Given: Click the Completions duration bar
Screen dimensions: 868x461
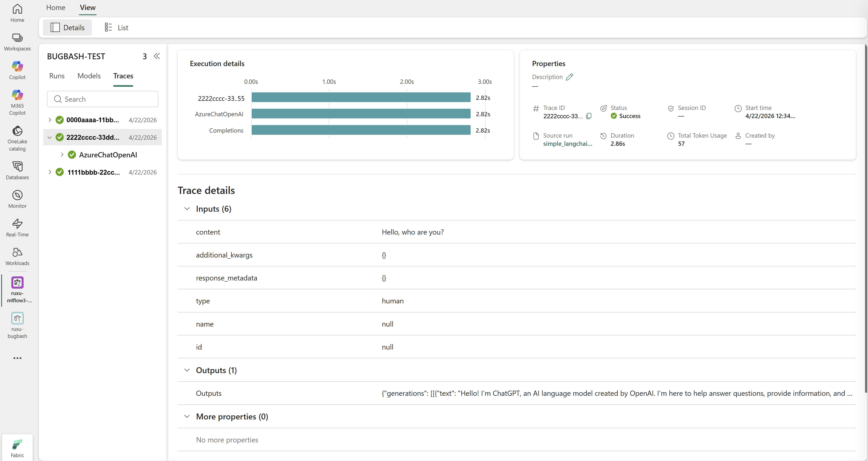Looking at the screenshot, I should click(x=361, y=130).
